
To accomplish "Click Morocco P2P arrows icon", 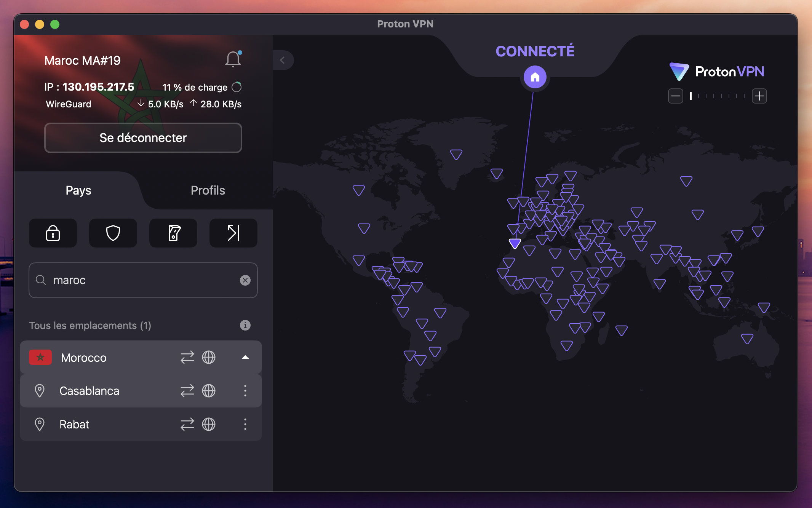I will click(x=187, y=358).
